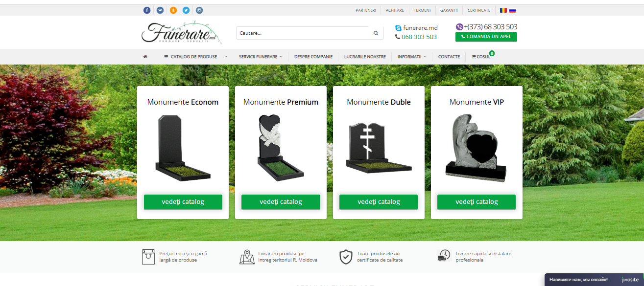Open the Despre companie menu item
This screenshot has width=644, height=286.
point(313,57)
